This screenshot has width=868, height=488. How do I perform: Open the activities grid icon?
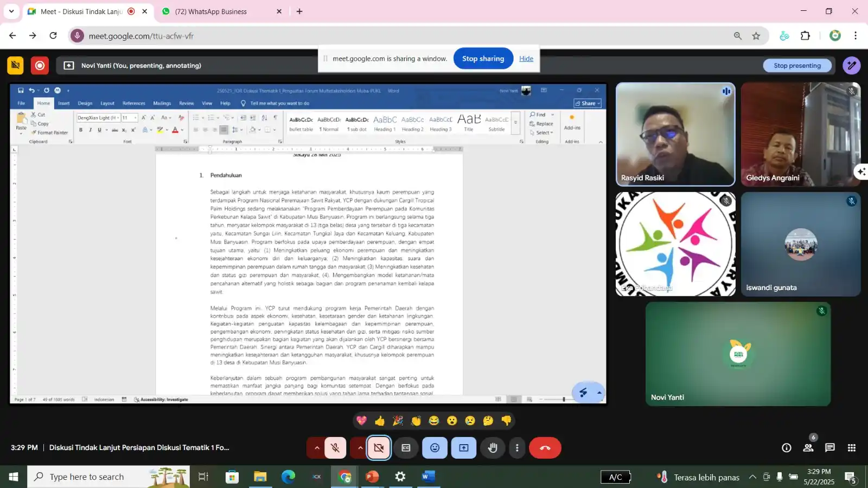(x=852, y=448)
